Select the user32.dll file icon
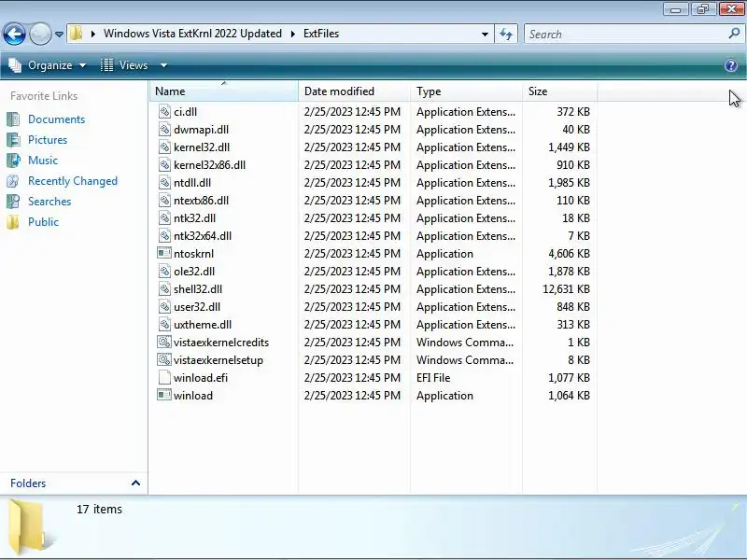The image size is (747, 560). (x=164, y=307)
